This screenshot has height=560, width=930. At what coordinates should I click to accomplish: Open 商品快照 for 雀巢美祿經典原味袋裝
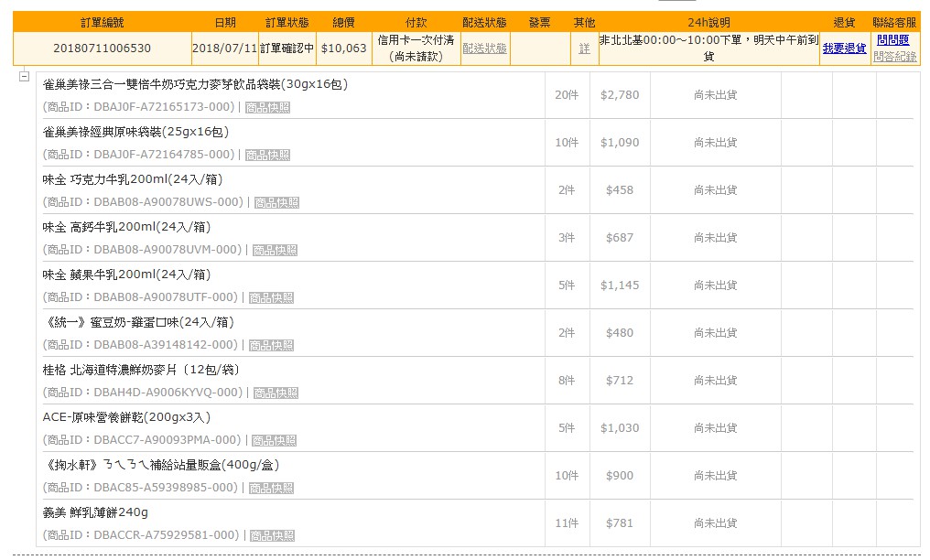[x=267, y=155]
